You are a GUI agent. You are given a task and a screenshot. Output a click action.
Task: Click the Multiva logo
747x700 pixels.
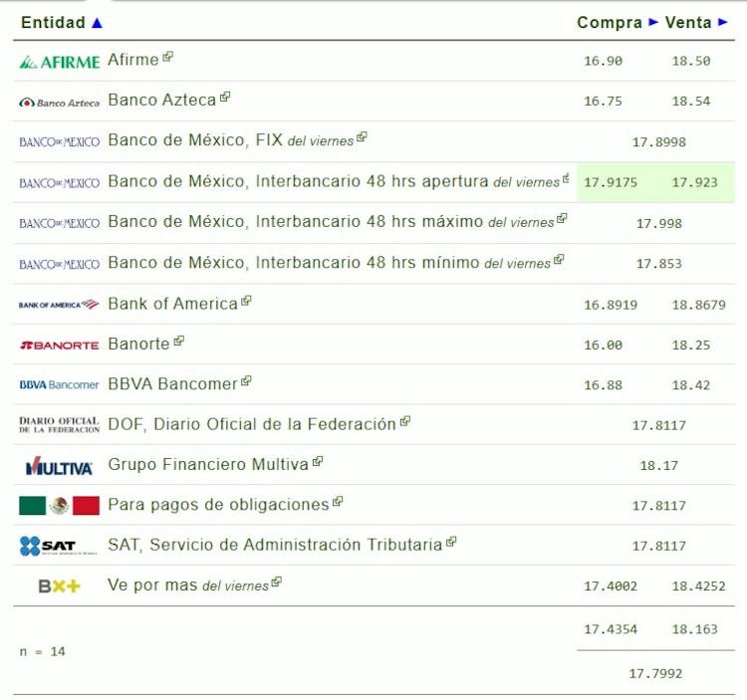tap(59, 466)
